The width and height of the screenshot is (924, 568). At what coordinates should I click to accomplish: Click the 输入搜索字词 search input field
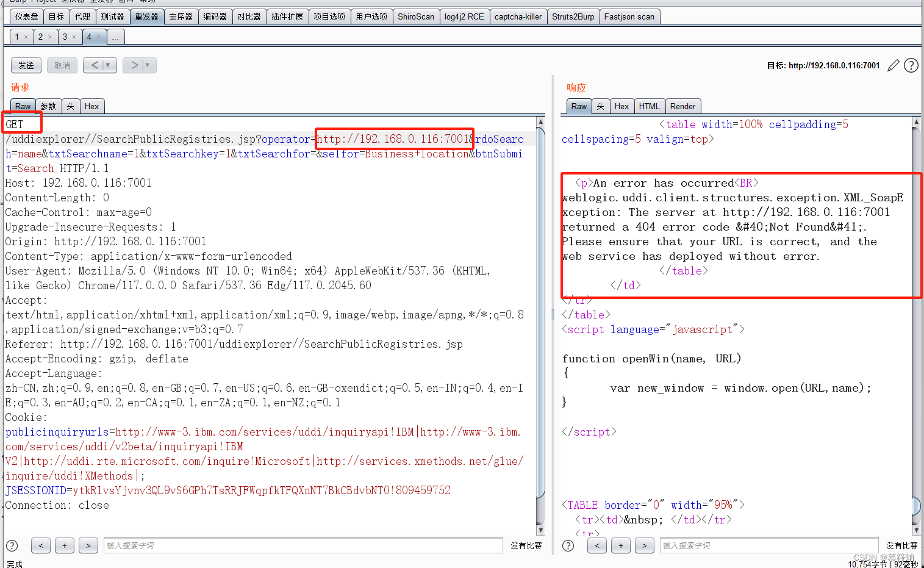click(x=303, y=545)
